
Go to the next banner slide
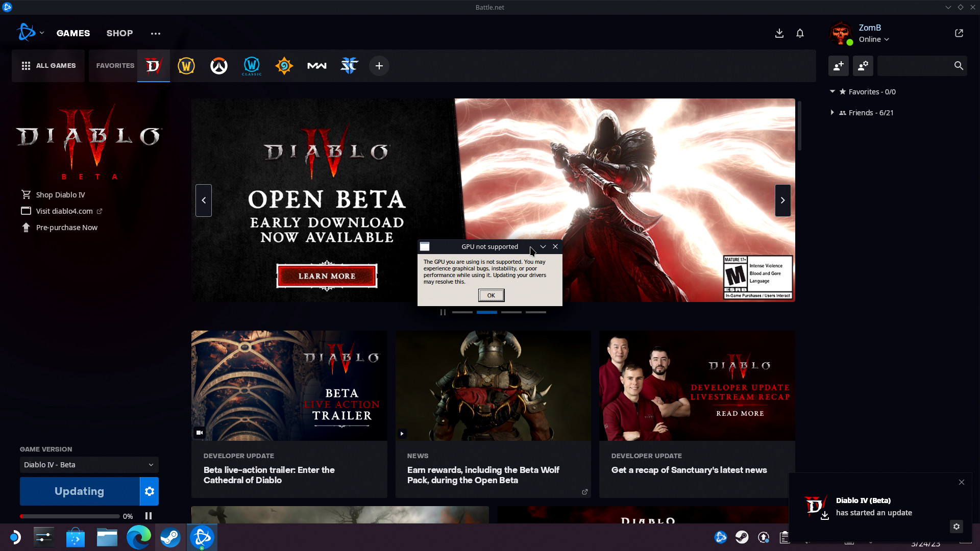(782, 201)
